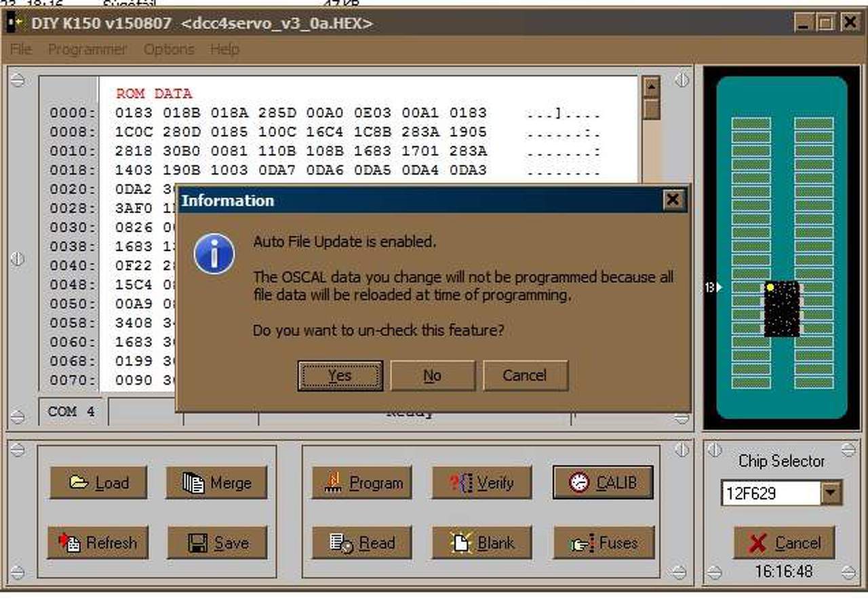
Task: Confirm with the Yes button
Action: coord(340,375)
